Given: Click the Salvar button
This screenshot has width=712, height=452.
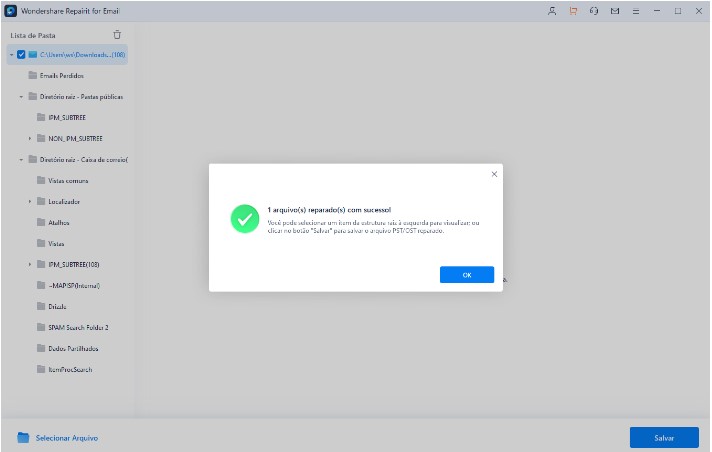Looking at the screenshot, I should 663,438.
